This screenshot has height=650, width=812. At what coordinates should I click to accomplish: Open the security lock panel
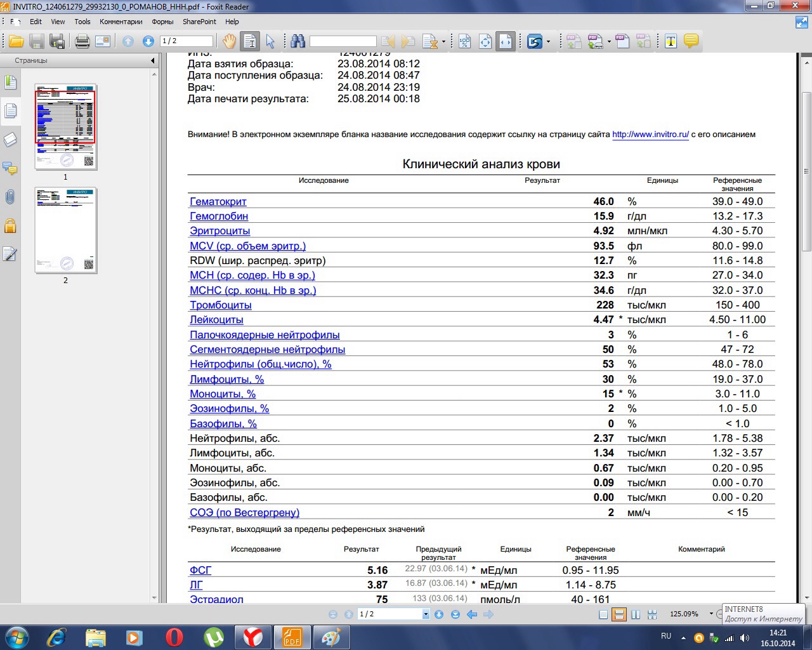coord(10,225)
